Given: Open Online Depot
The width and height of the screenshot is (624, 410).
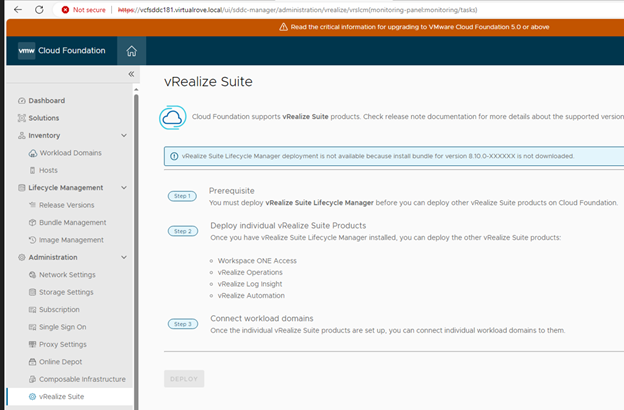Looking at the screenshot, I should click(60, 362).
